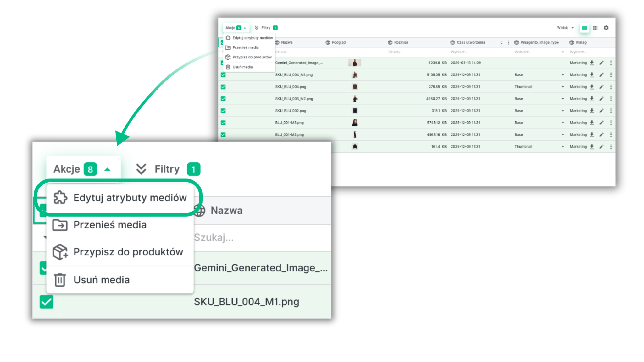This screenshot has height=362, width=644.
Task: Edit BLU_001-M3.png with pencil icon
Action: coord(601,123)
